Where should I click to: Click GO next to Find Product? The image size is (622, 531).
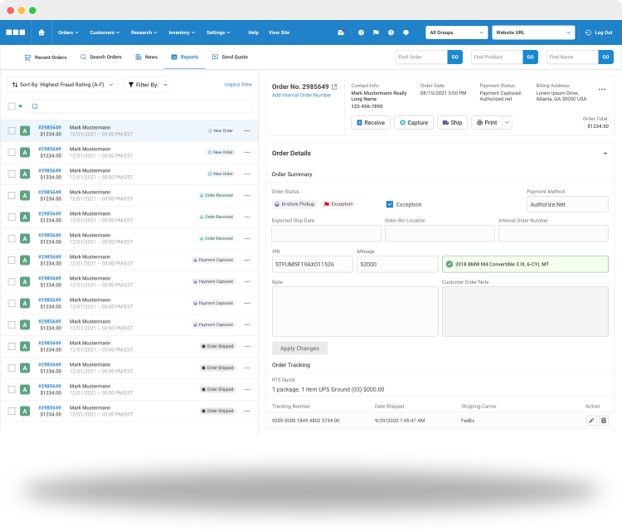click(x=530, y=57)
